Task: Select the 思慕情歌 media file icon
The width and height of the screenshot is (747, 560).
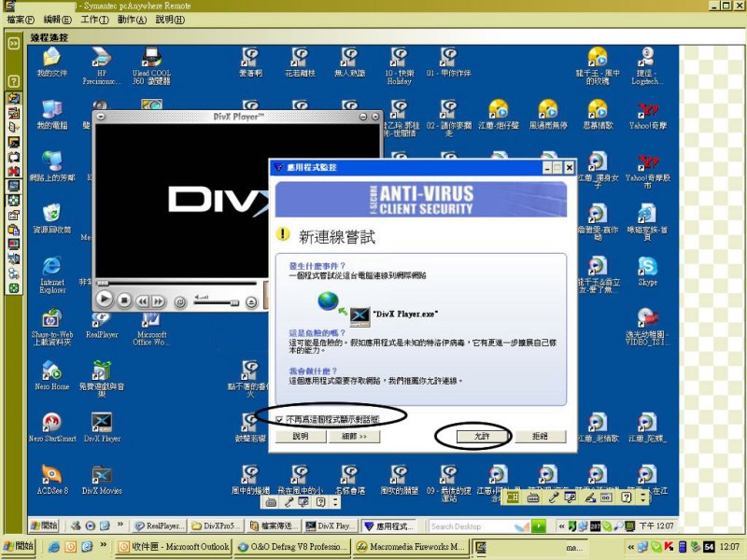Action: 598,115
